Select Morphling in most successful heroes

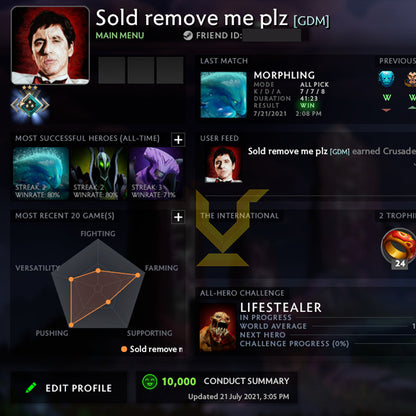41,173
